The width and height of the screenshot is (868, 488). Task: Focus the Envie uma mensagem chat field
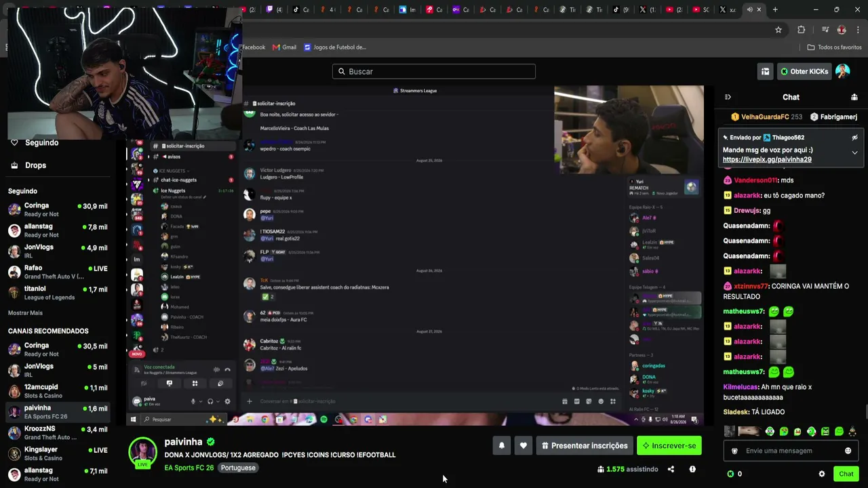tap(791, 451)
